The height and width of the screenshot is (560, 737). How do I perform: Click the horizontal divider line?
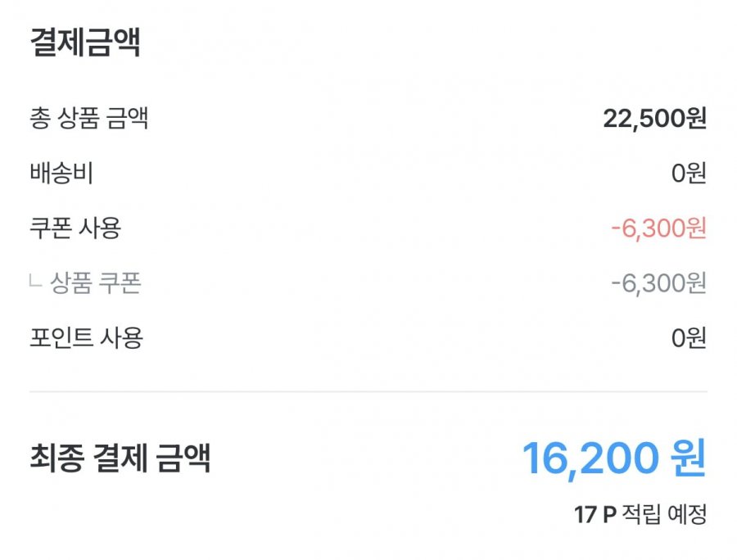(x=368, y=392)
